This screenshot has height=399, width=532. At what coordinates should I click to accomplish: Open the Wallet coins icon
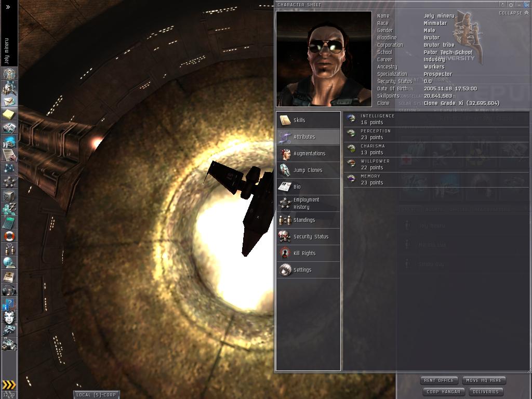pos(9,209)
